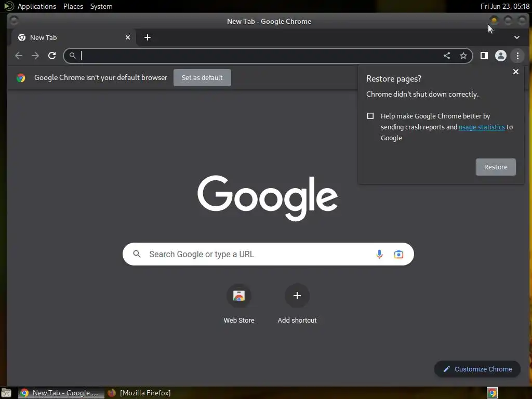Open a new tab with the plus button
Screen dimensions: 532x399
(147, 37)
